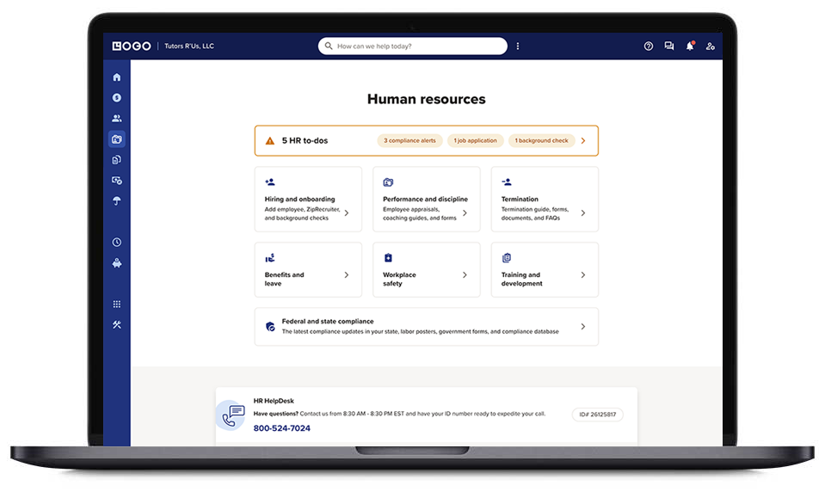The height and width of the screenshot is (504, 825).
Task: Select the 1 background check tag
Action: click(x=541, y=140)
